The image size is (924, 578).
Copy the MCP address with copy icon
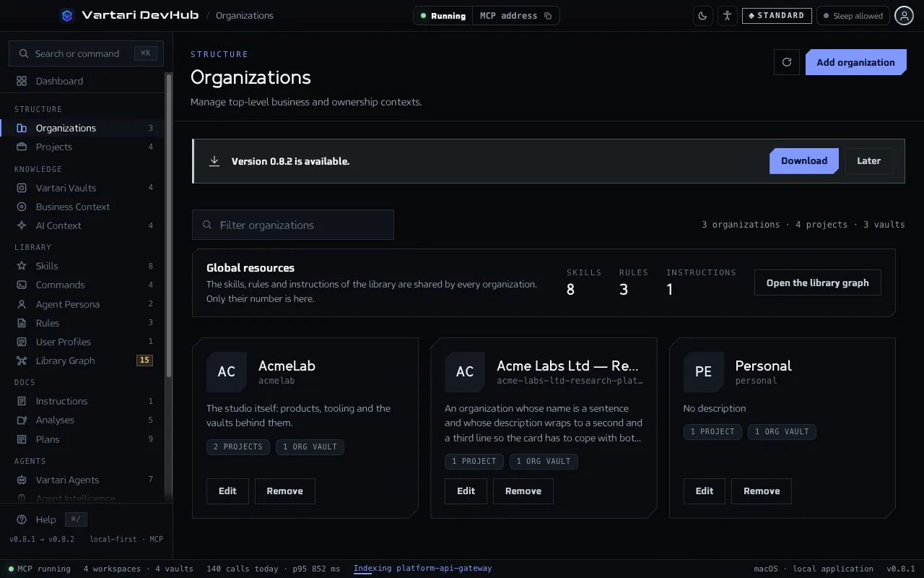point(548,16)
